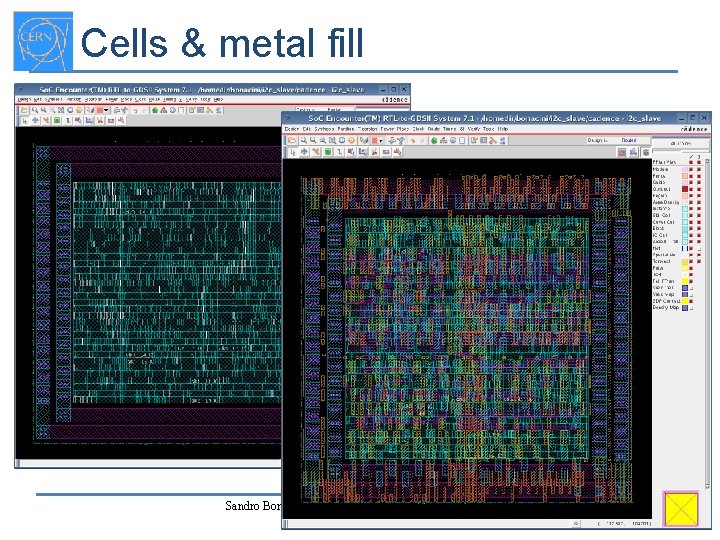Click the layer panel vertical scrollbar
720x540 pixels.
tap(708, 324)
